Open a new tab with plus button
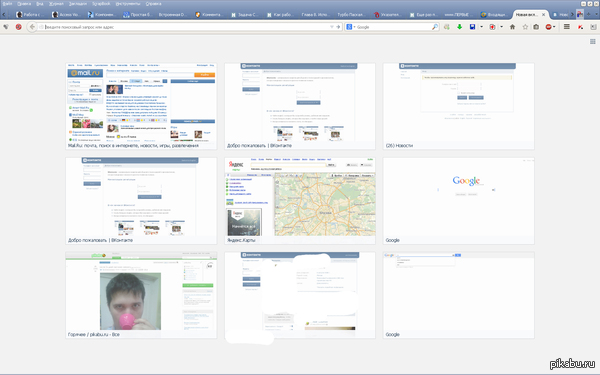The height and width of the screenshot is (375, 600). pos(589,14)
